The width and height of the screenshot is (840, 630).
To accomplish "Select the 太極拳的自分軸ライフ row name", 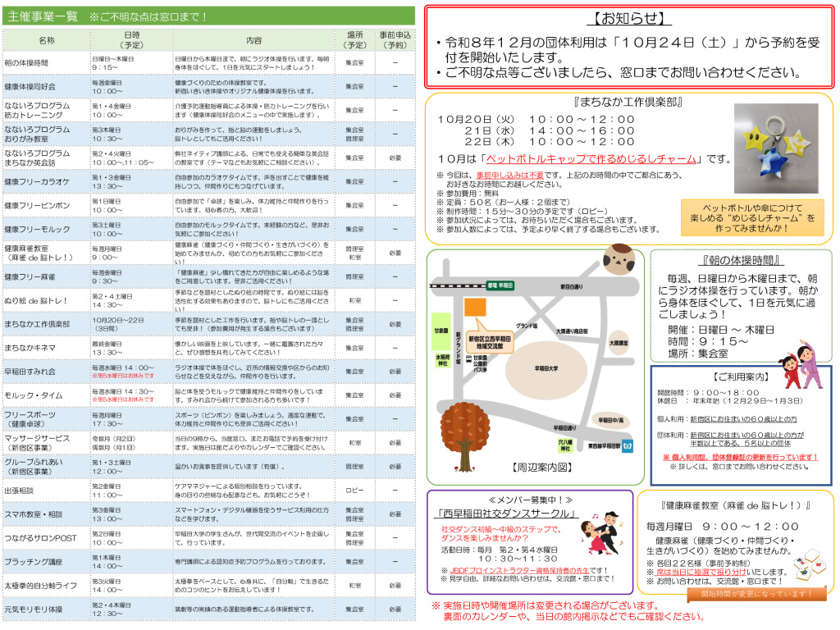I will coord(41,586).
